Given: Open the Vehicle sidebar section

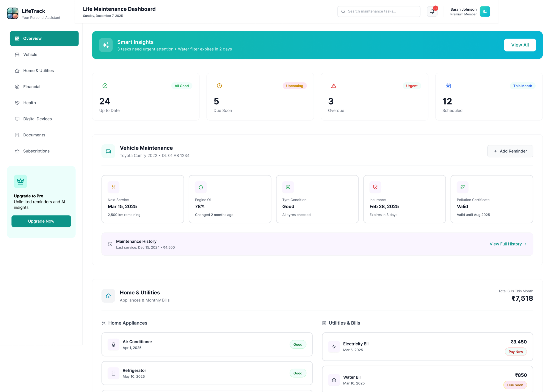Looking at the screenshot, I should point(30,55).
